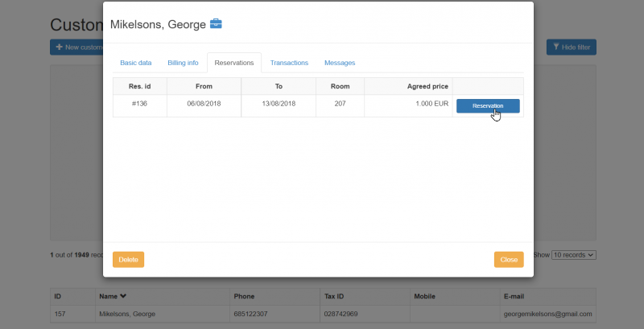
Task: Open the Messages tab
Action: (339, 63)
